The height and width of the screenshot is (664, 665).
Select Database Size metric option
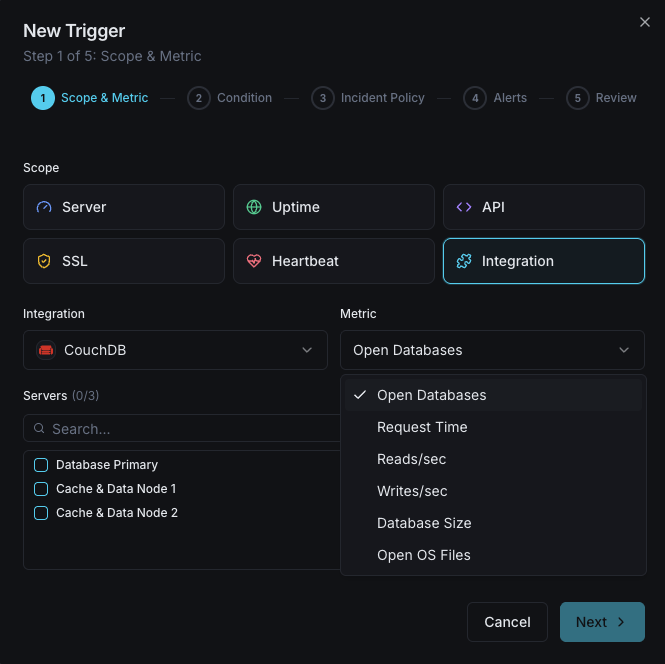tap(424, 523)
